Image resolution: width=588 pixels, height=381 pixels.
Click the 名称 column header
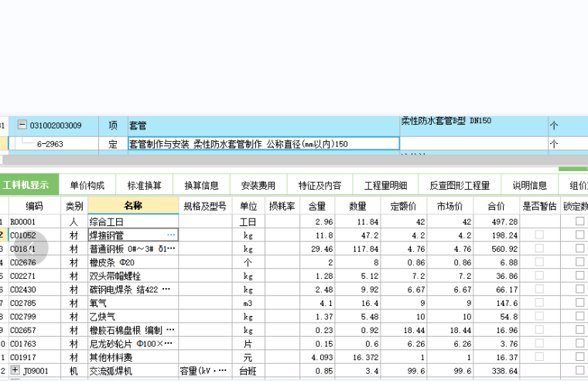point(133,206)
